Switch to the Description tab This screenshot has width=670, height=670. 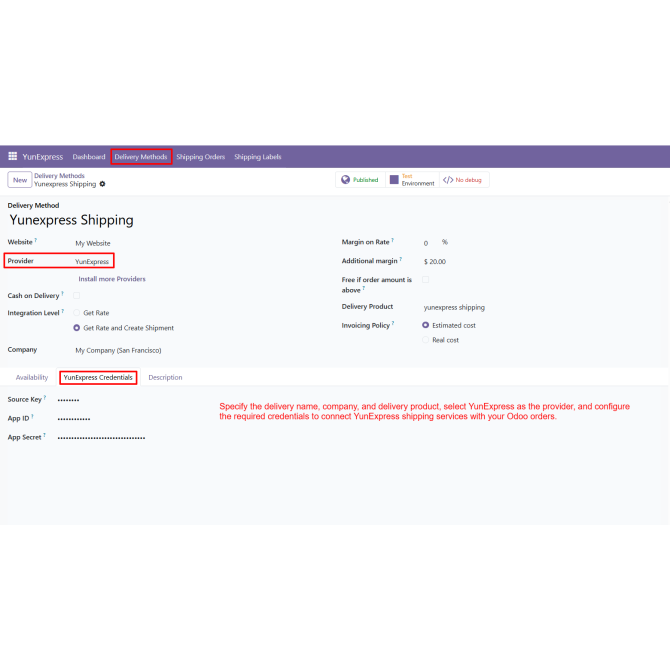(165, 377)
